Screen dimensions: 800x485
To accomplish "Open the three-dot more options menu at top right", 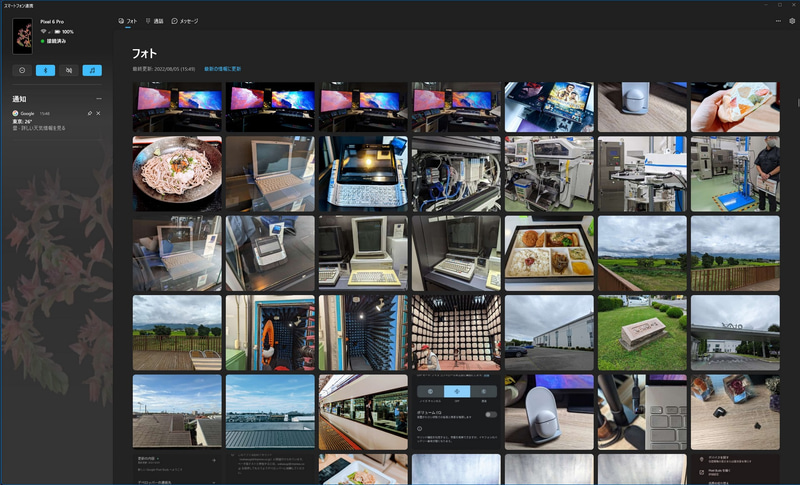I will (x=778, y=21).
